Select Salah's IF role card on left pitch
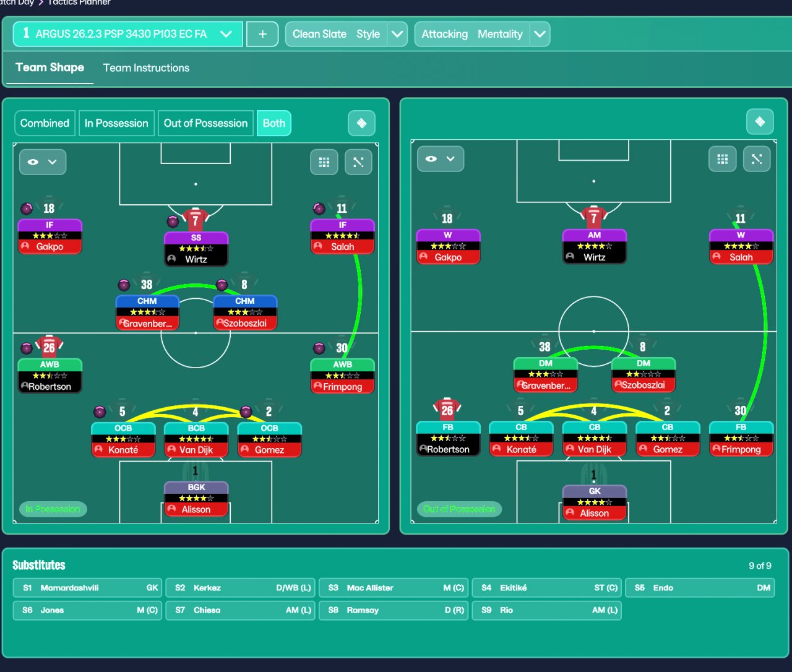 [x=342, y=236]
